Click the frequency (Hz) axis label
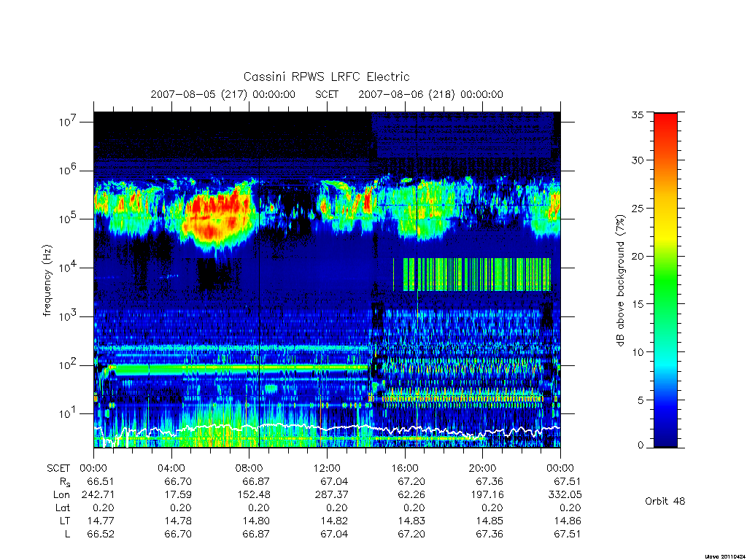747x560 pixels. tap(47, 281)
